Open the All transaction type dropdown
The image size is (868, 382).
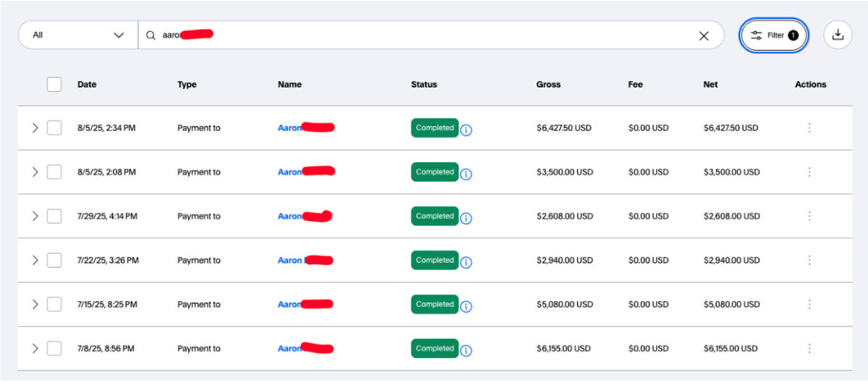[x=78, y=35]
